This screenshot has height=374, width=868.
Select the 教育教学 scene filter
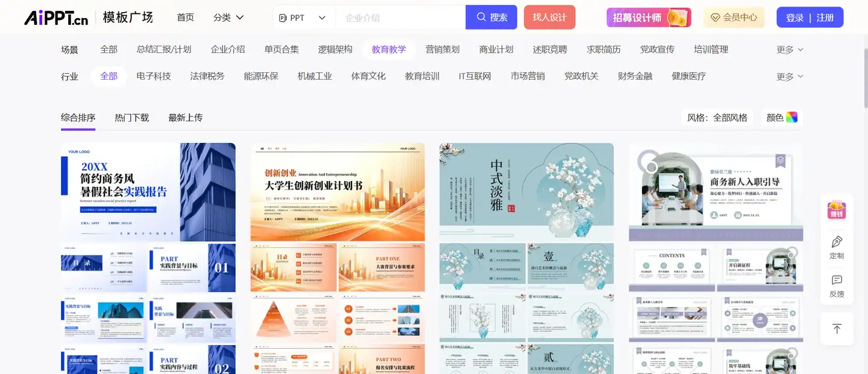tap(389, 49)
